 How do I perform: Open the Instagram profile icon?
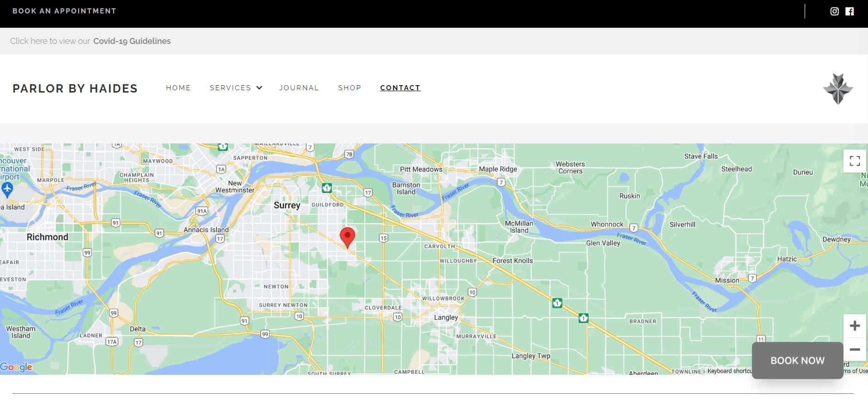pos(834,12)
